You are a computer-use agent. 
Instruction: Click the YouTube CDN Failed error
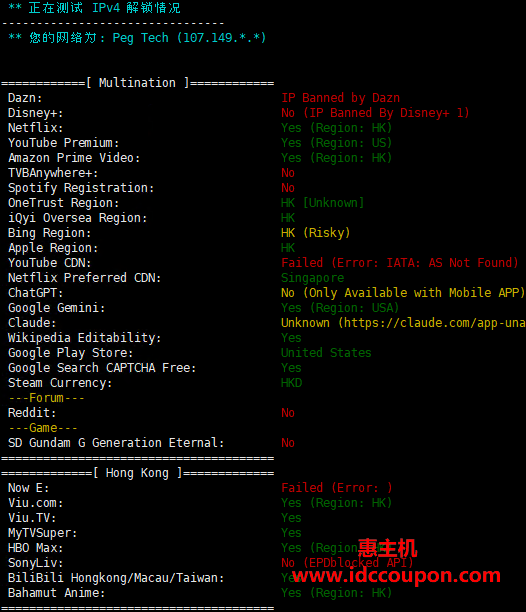click(x=399, y=263)
